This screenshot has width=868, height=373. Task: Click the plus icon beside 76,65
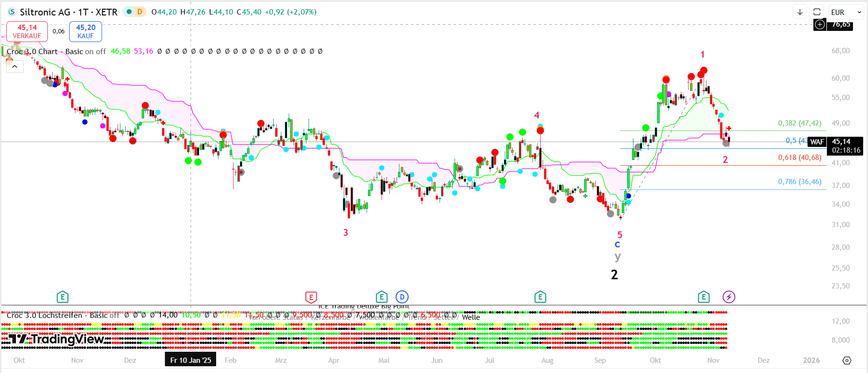(820, 24)
